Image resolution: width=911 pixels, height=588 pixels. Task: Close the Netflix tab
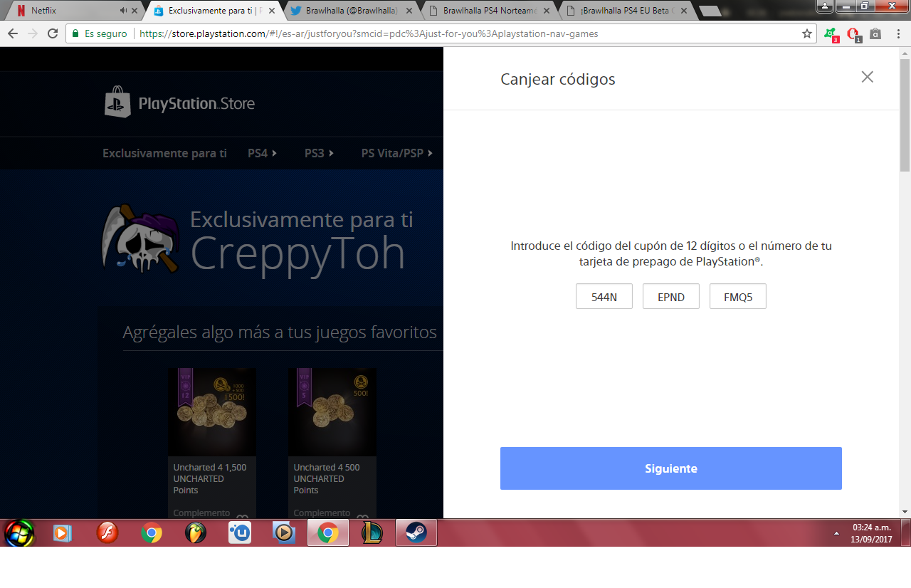click(135, 11)
